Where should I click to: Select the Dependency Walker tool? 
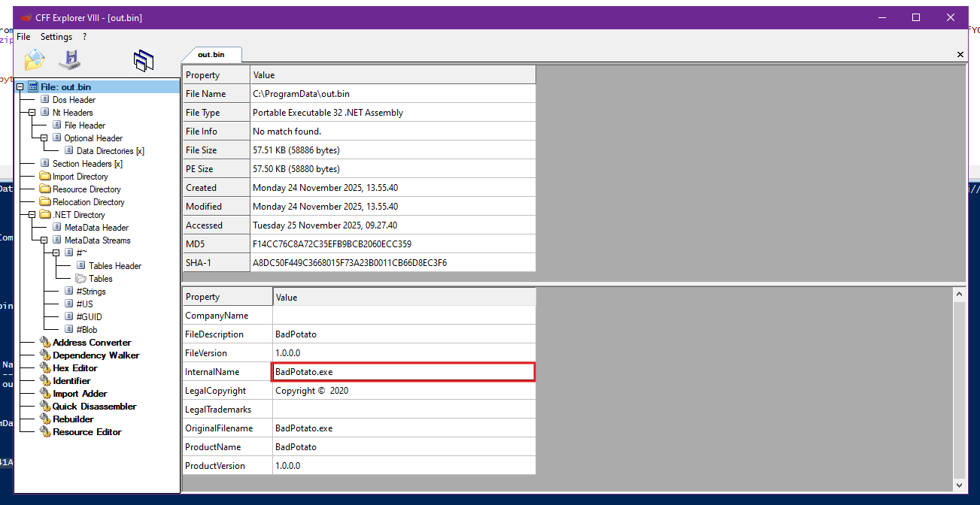[96, 355]
